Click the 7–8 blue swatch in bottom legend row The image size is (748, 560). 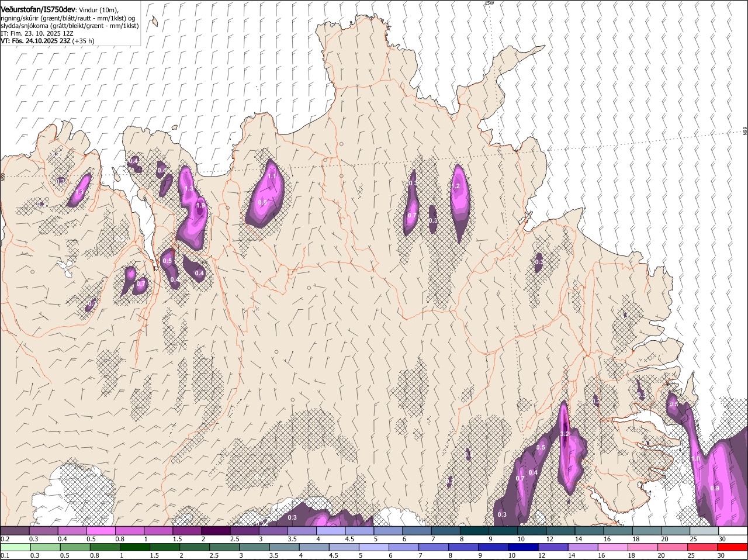pyautogui.click(x=434, y=548)
